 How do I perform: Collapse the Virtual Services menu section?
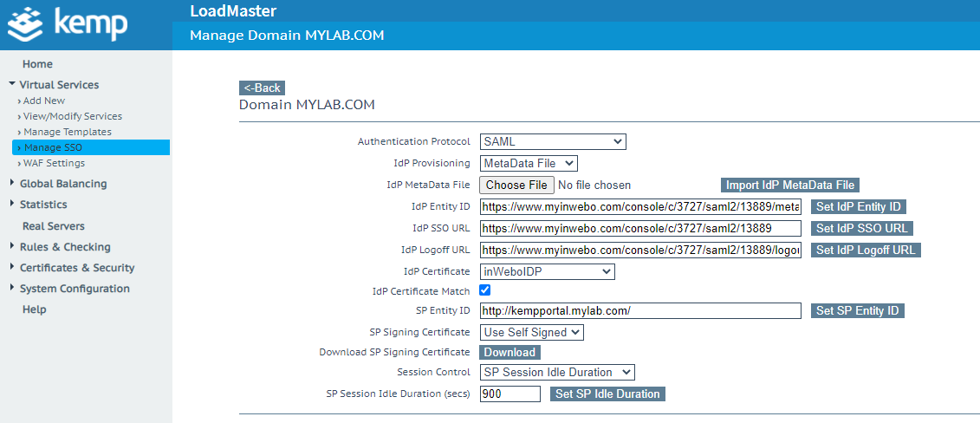(x=58, y=85)
